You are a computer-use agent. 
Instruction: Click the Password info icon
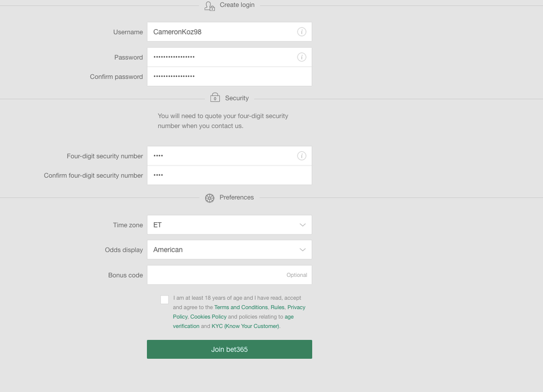click(302, 57)
